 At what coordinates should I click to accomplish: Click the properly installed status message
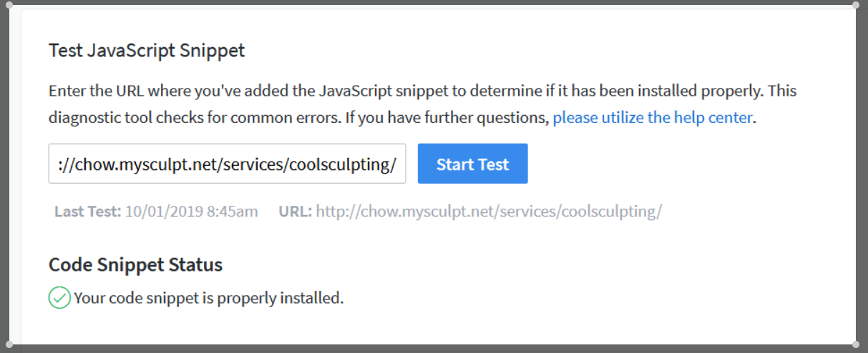(209, 298)
